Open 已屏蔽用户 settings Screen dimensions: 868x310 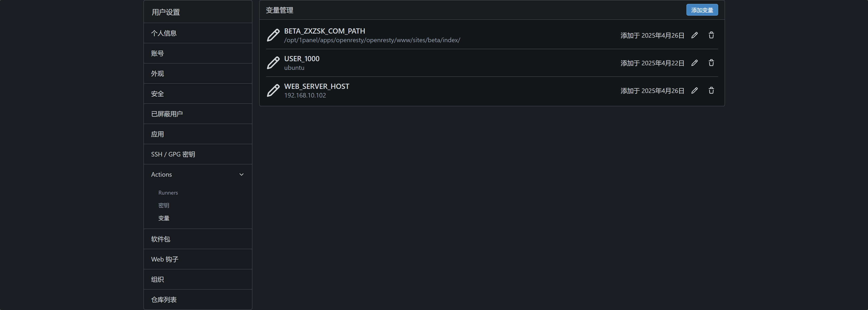[167, 114]
